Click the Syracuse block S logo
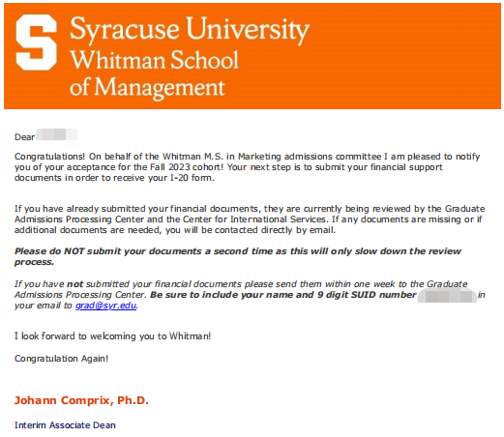504x437 pixels. (36, 43)
